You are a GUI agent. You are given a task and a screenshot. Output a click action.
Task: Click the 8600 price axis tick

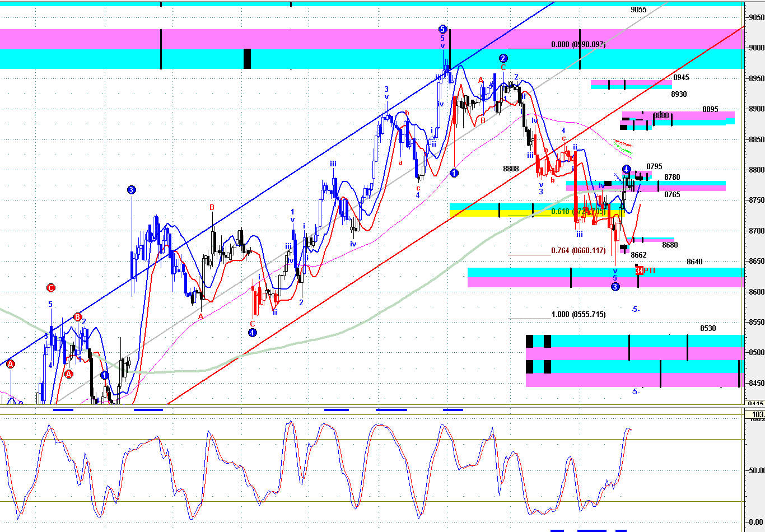point(757,292)
